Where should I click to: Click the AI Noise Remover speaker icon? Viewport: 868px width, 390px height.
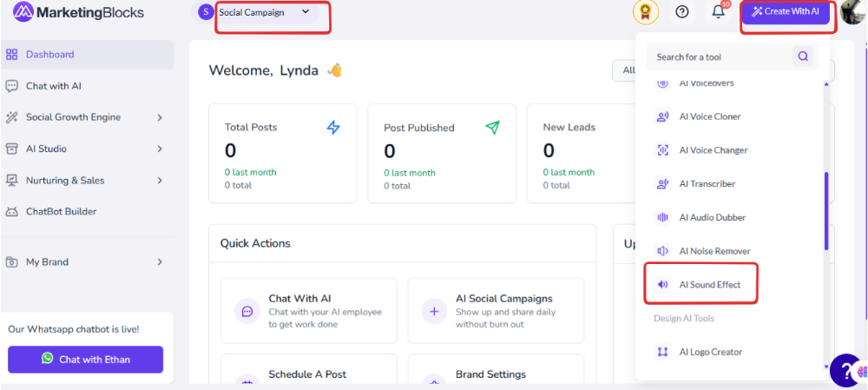(662, 251)
